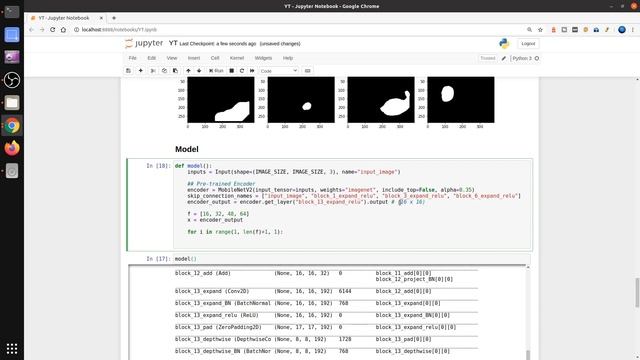This screenshot has width=640, height=360.
Task: Click the third mask plot with swan shape
Action: [x=381, y=100]
